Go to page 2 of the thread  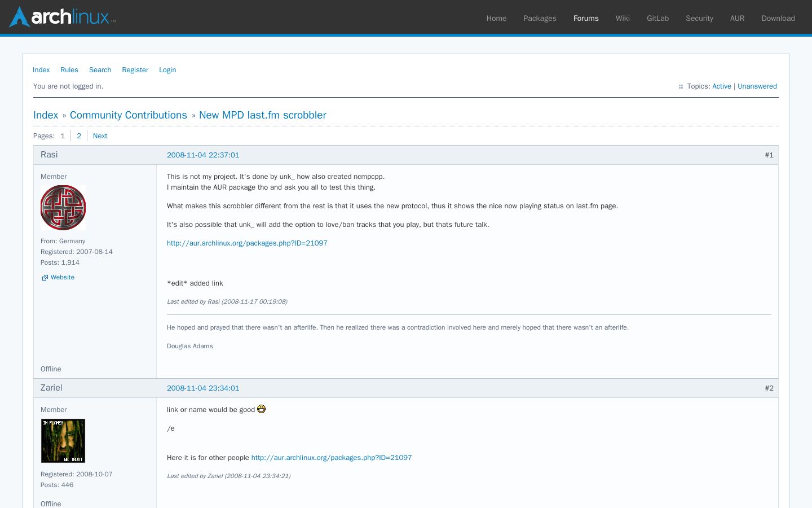79,136
